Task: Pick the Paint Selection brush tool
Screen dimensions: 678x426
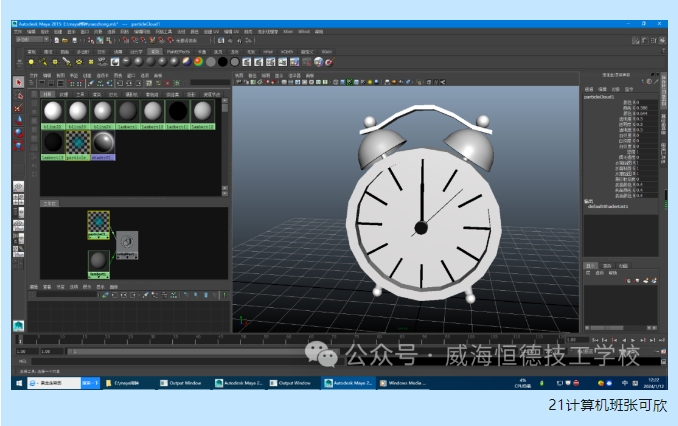Action: [x=18, y=108]
